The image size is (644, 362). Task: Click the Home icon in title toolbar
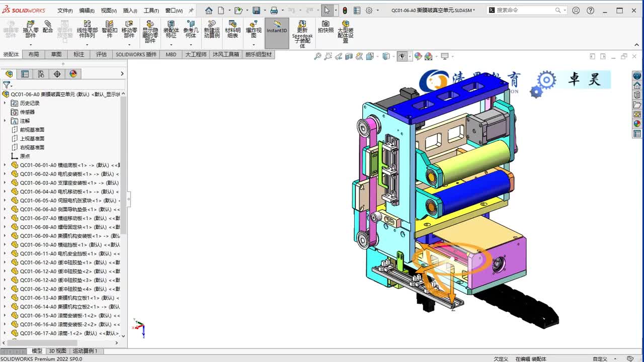(209, 10)
